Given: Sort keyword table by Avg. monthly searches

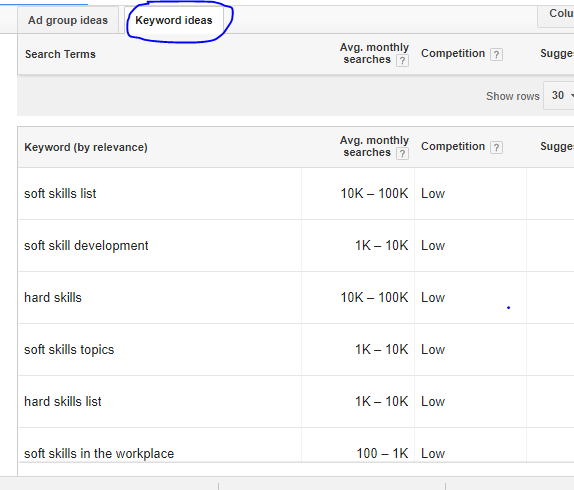Looking at the screenshot, I should [374, 146].
